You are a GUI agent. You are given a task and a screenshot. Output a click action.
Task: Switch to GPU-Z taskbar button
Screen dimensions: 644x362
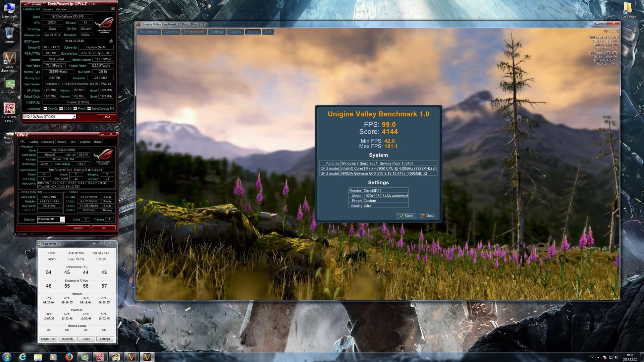[x=85, y=357]
